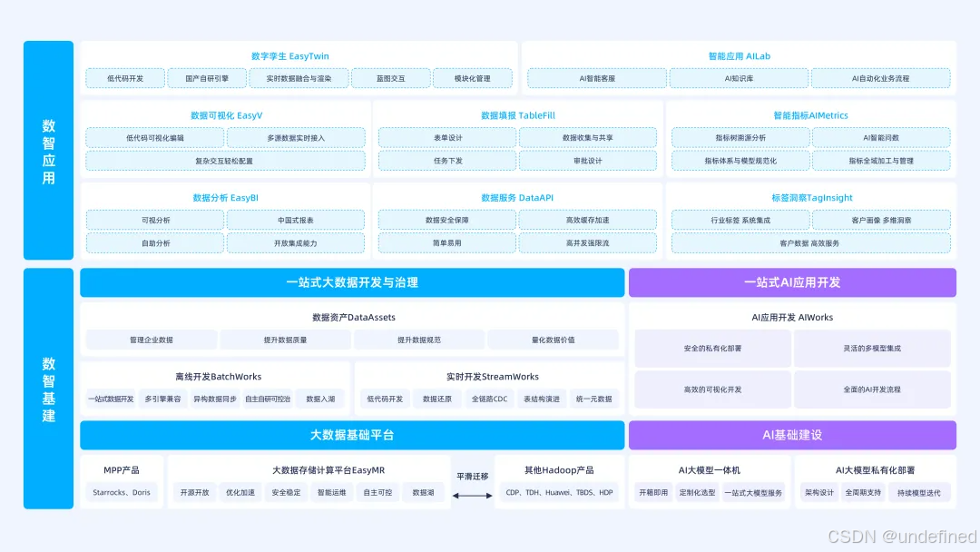The height and width of the screenshot is (552, 980).
Task: Open the 数据可视化 EasyV heading
Action: click(x=226, y=115)
